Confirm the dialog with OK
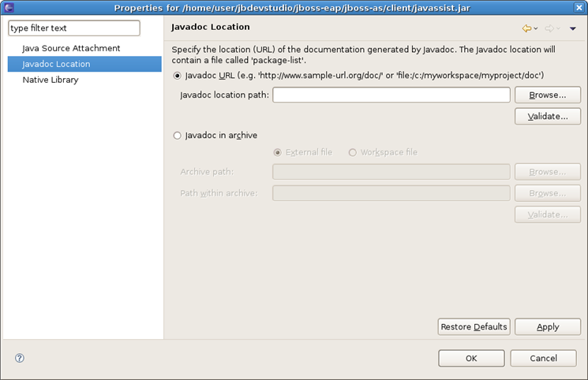Image resolution: width=588 pixels, height=380 pixels. (471, 358)
